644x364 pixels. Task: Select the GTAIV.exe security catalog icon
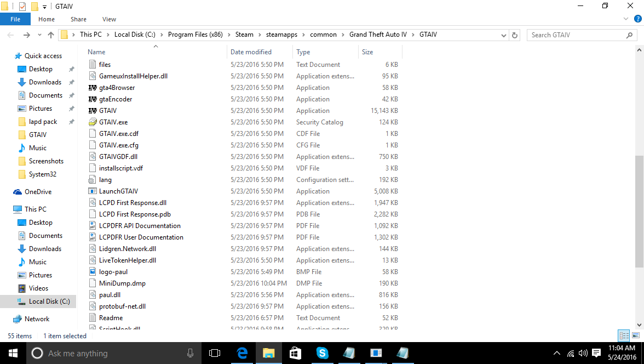[x=93, y=122]
